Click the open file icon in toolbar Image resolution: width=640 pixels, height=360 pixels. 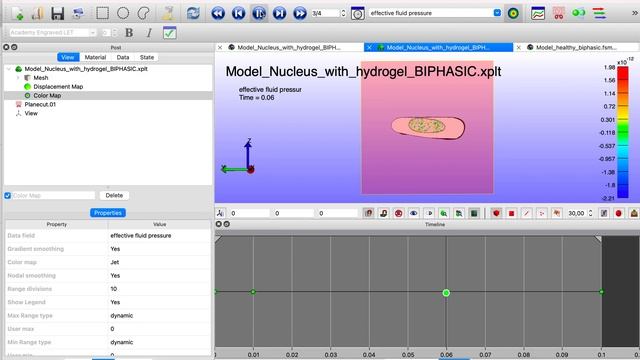pos(37,13)
